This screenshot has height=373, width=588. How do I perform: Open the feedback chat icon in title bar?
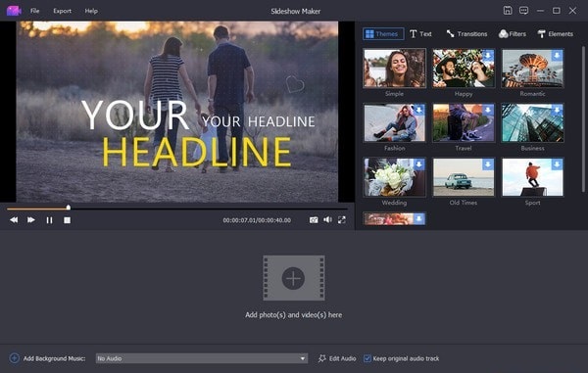coord(524,11)
